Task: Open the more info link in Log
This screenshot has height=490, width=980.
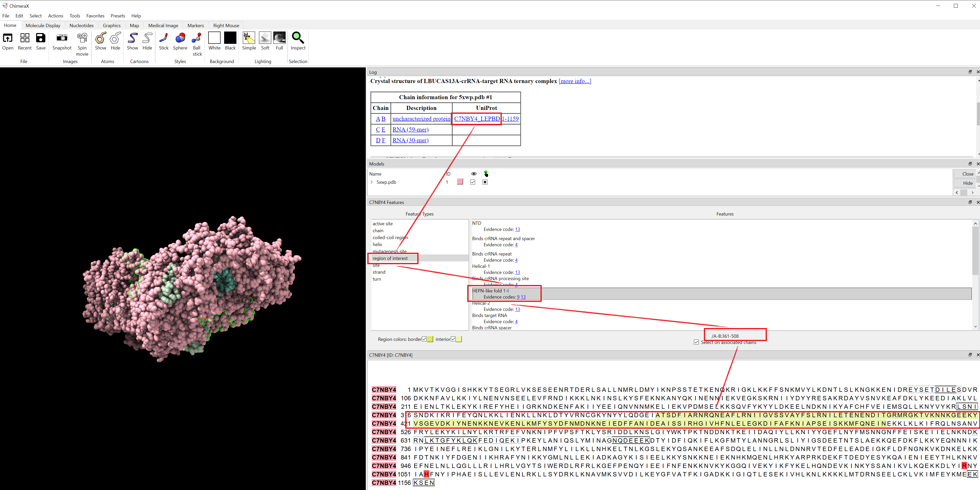Action: click(x=575, y=81)
